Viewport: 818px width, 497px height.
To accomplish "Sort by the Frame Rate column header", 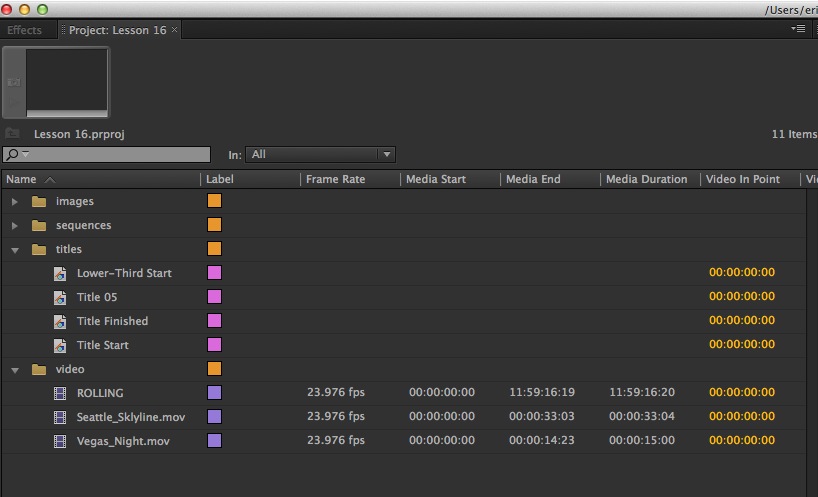I will click(x=335, y=179).
